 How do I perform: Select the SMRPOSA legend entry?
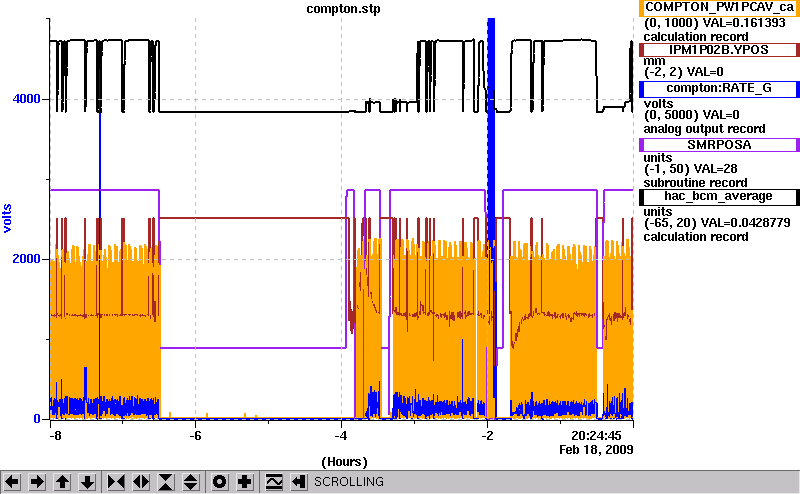pyautogui.click(x=718, y=145)
